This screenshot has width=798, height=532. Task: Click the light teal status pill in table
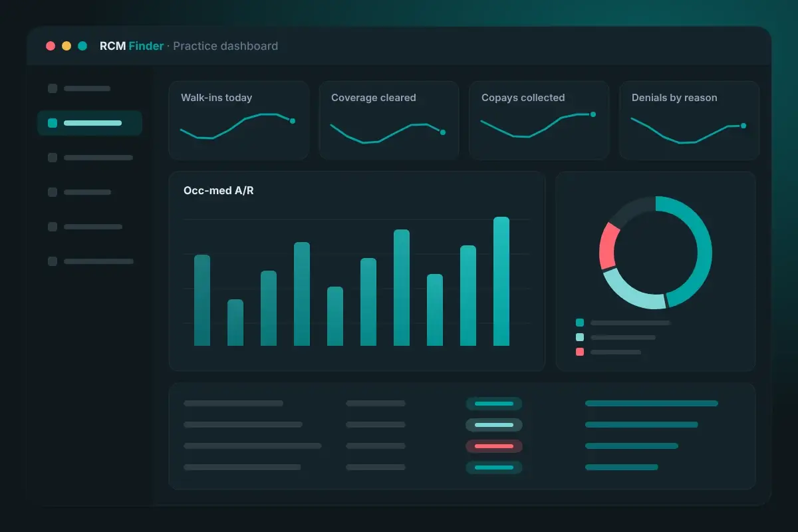pyautogui.click(x=494, y=425)
